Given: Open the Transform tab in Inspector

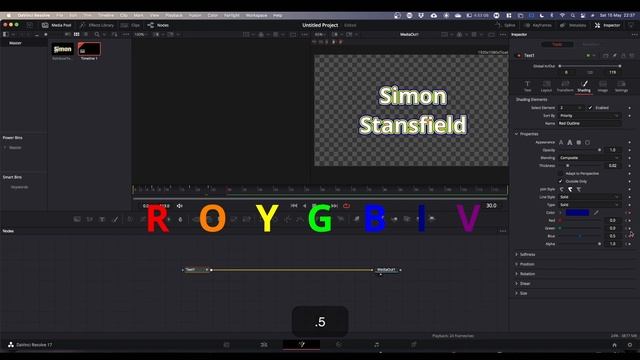Looking at the screenshot, I should tap(565, 86).
